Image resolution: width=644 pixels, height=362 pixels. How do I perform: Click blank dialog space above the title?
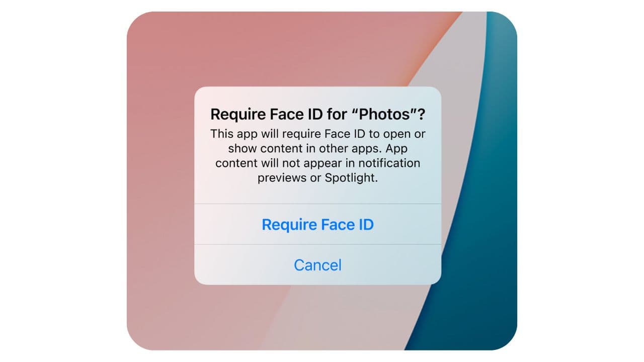317,96
